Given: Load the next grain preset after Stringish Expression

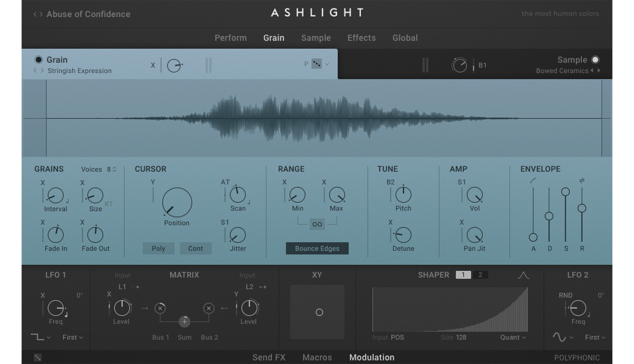Looking at the screenshot, I should (42, 71).
